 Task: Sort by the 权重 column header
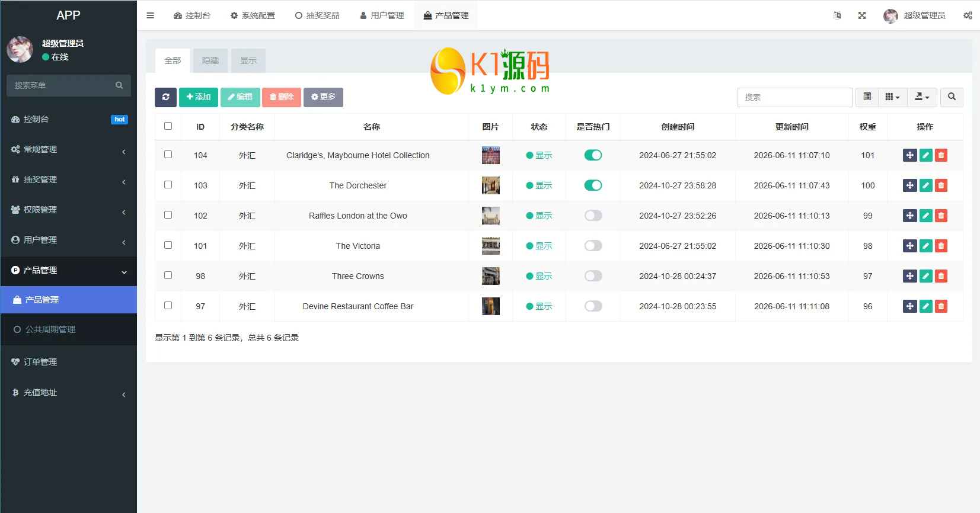[868, 127]
